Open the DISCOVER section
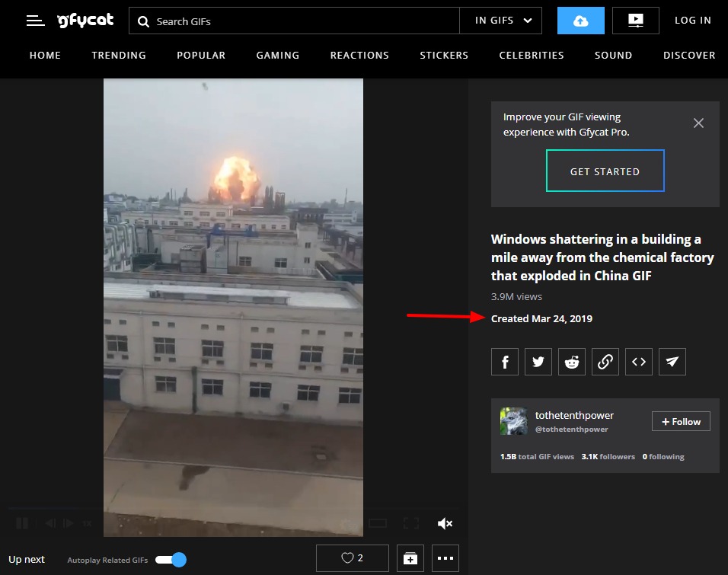This screenshot has height=575, width=728. [689, 56]
